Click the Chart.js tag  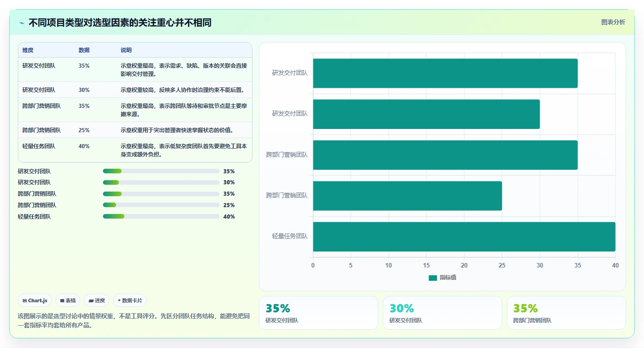[35, 300]
